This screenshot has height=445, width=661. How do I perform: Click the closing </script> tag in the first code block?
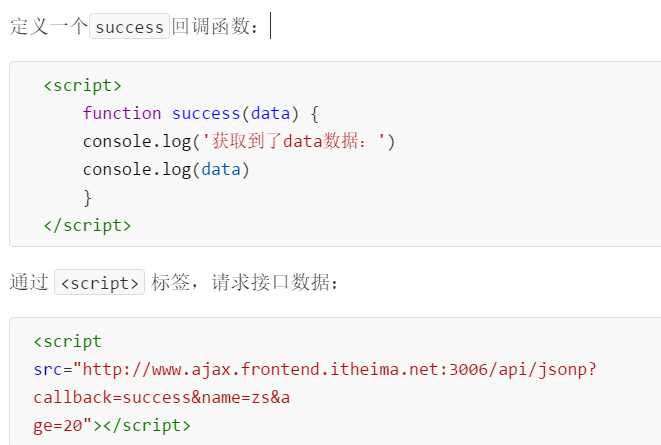(x=88, y=225)
